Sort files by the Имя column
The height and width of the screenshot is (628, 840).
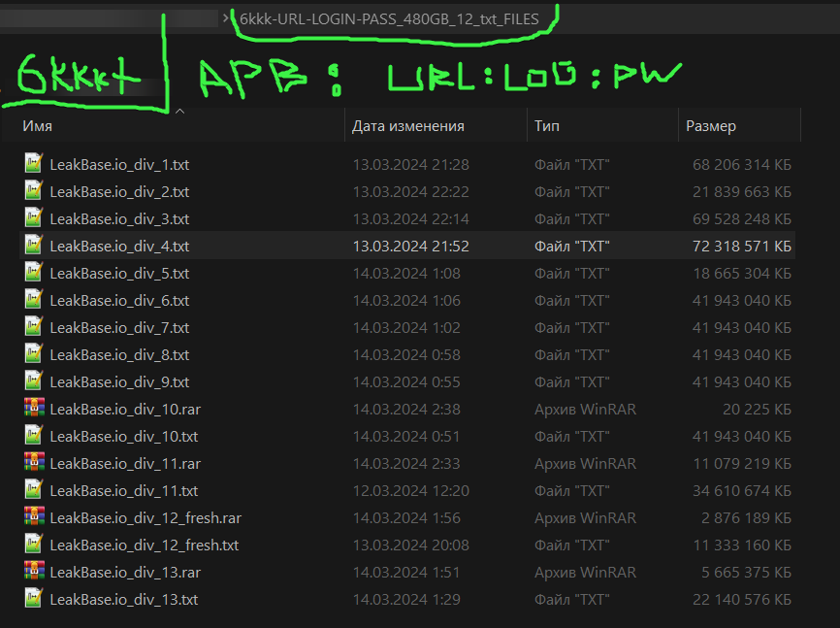point(38,126)
